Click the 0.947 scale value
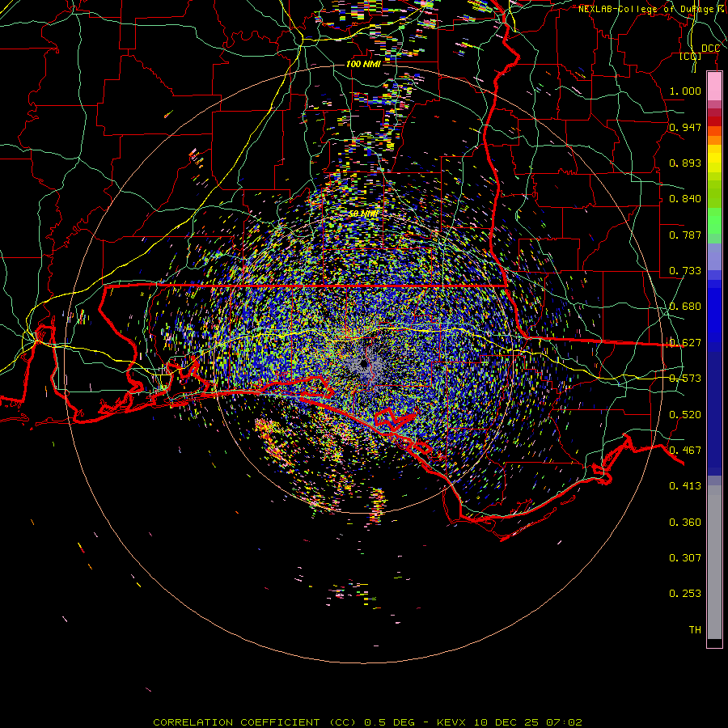The image size is (728, 728). point(685,127)
